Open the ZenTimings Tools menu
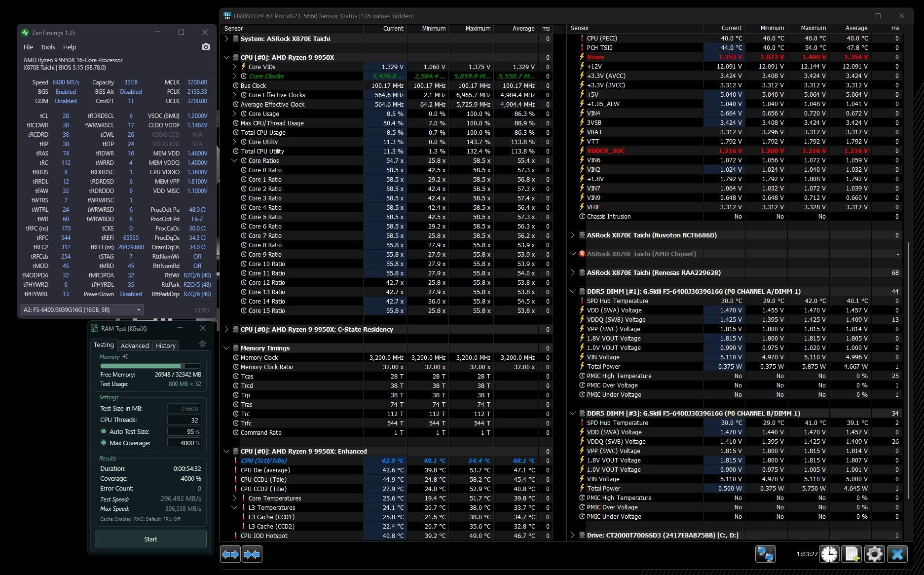 coord(48,47)
